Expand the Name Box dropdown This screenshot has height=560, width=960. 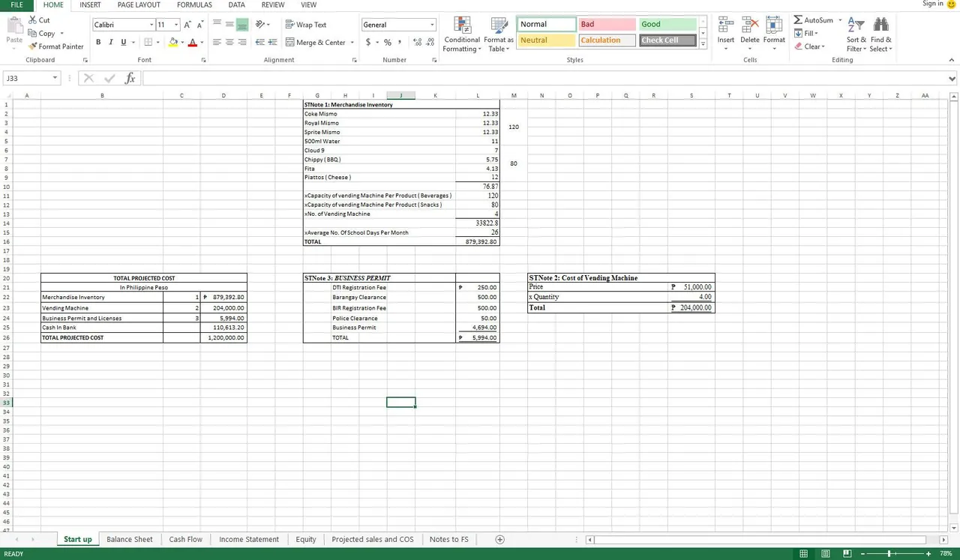point(55,78)
